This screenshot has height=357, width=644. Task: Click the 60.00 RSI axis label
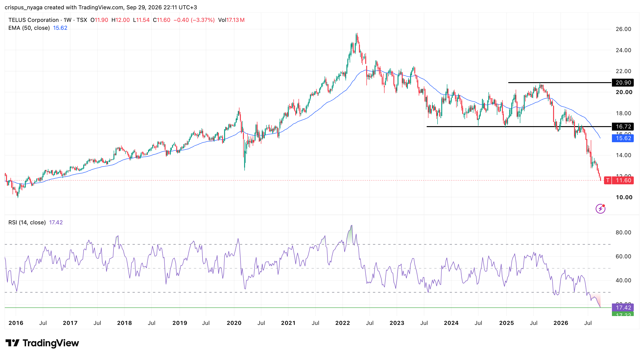[623, 256]
